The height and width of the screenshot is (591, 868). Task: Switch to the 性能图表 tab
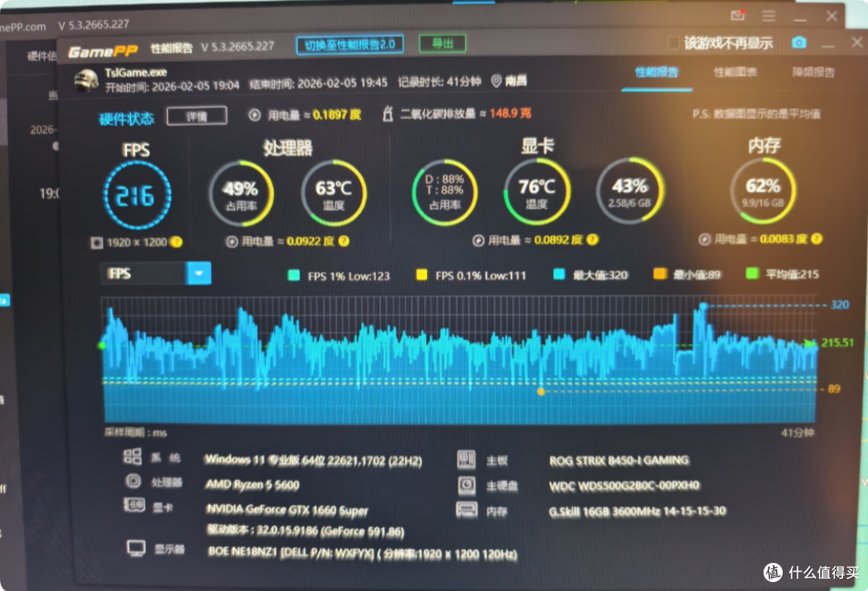pos(735,72)
